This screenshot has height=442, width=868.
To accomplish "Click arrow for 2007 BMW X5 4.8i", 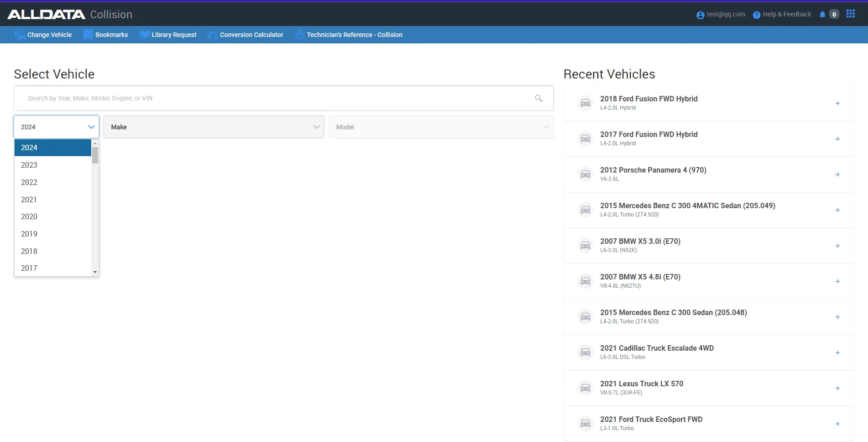I will click(837, 281).
